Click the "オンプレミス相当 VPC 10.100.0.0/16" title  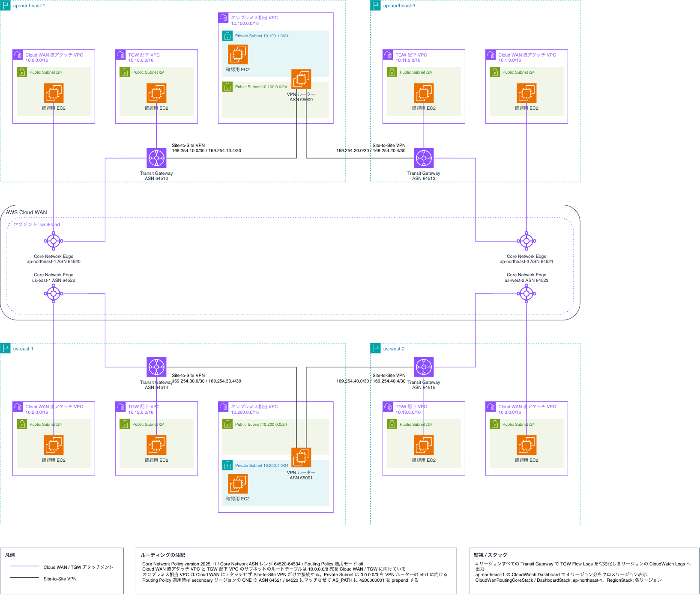point(254,21)
